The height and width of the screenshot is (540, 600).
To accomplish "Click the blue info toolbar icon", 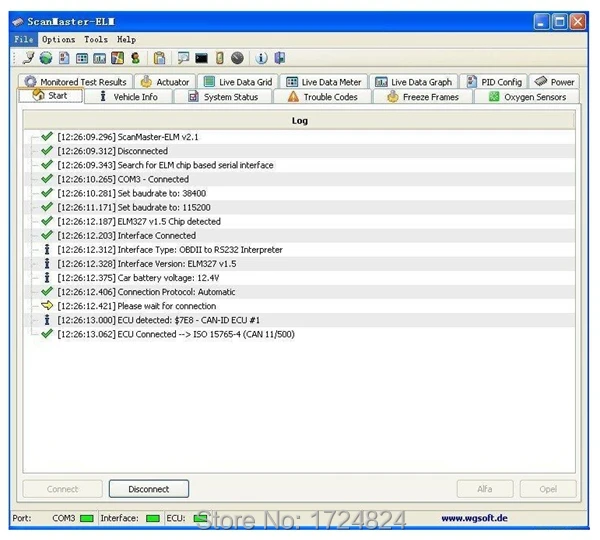I will tap(261, 58).
